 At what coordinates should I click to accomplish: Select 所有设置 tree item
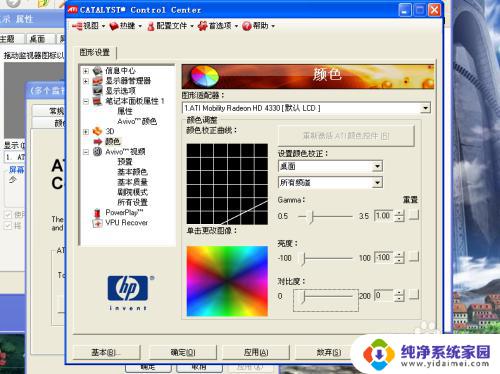pos(132,202)
